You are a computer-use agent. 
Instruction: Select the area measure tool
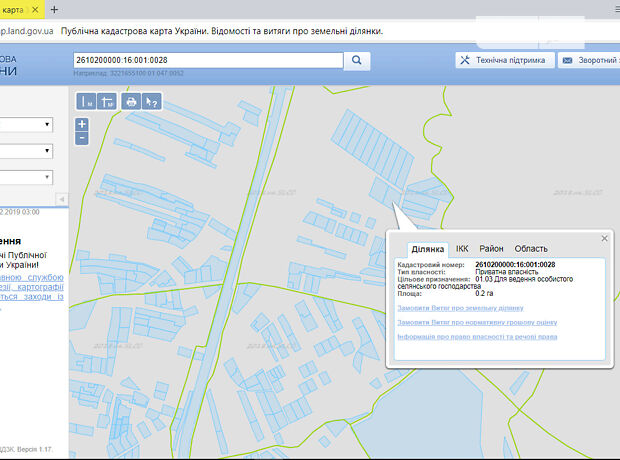click(x=107, y=101)
